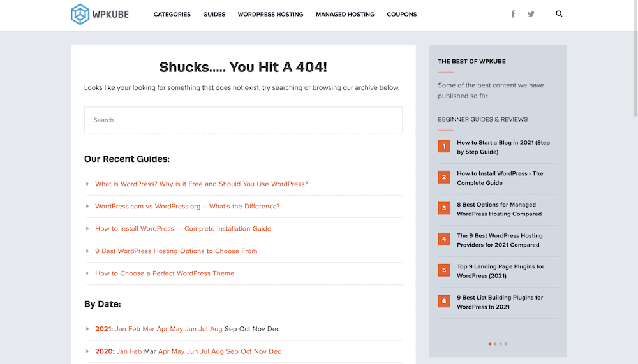Open the 2020 Sep archive
Viewport: 638px width, 364px height.
tap(232, 351)
